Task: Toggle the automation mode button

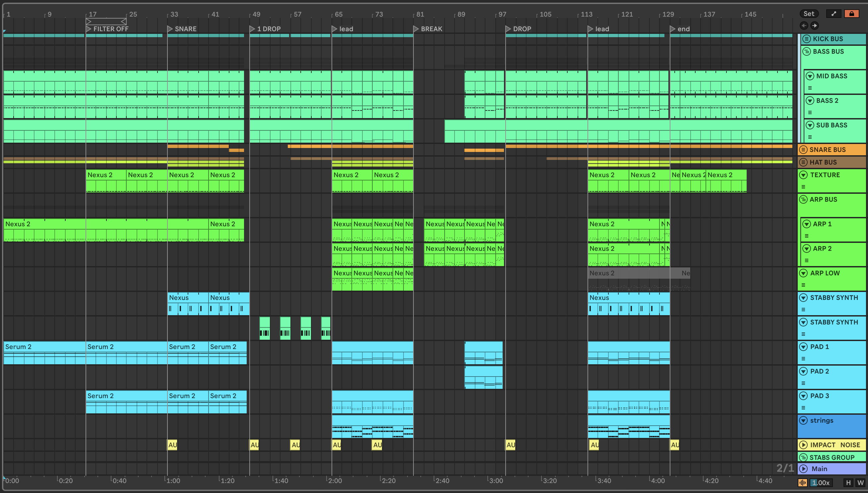Action: 834,14
